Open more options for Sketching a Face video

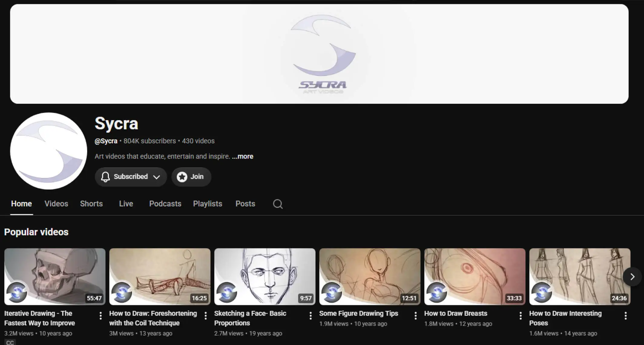(310, 316)
